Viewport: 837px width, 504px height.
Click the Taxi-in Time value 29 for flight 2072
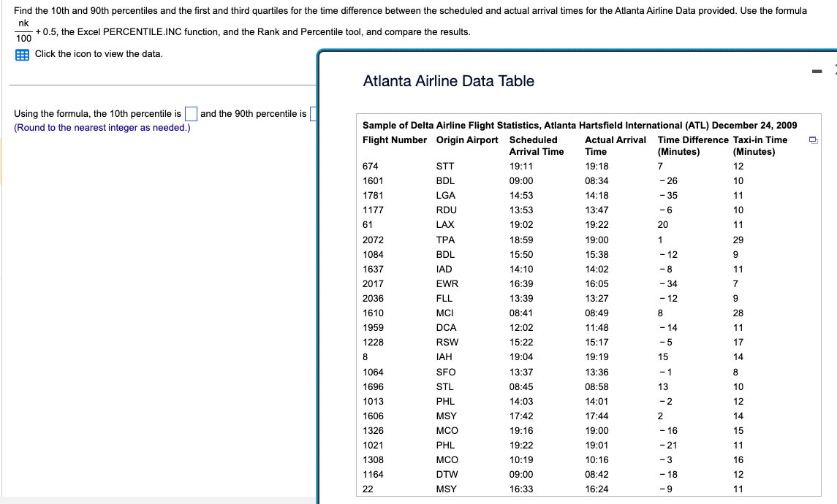738,240
